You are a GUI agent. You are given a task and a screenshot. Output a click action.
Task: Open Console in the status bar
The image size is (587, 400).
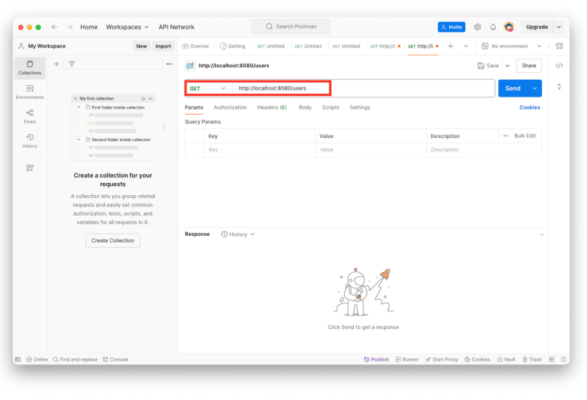[x=115, y=359]
